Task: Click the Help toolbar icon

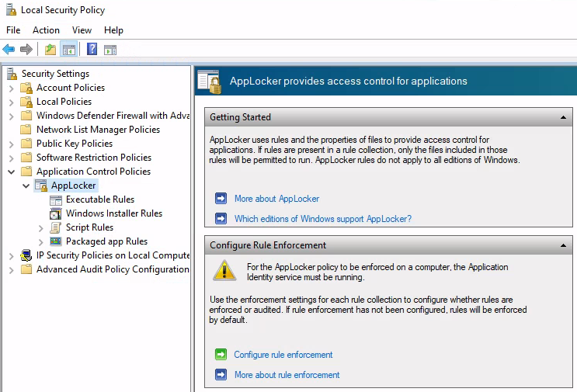Action: (x=92, y=50)
